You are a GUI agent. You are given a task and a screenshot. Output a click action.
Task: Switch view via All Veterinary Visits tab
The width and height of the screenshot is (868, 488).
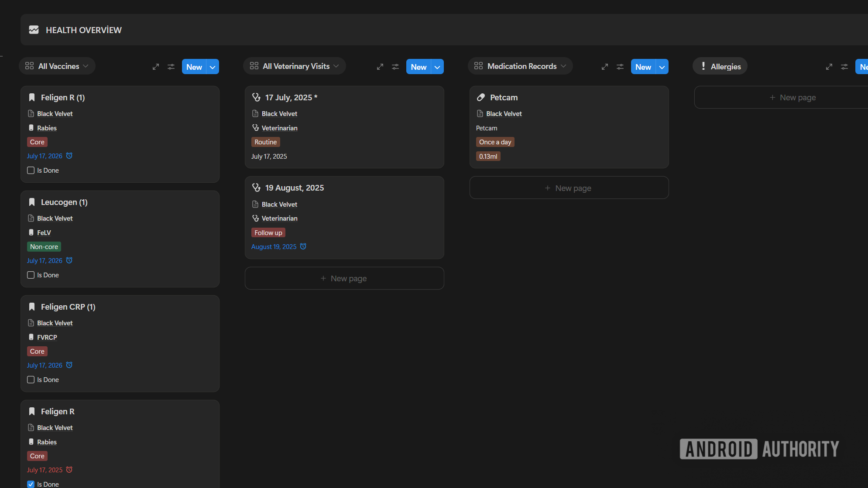(x=295, y=66)
